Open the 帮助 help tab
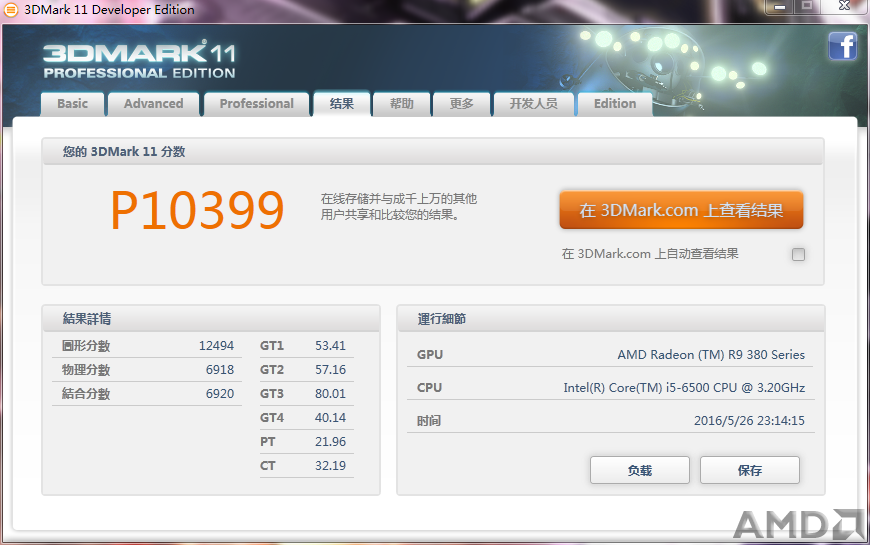 point(402,104)
